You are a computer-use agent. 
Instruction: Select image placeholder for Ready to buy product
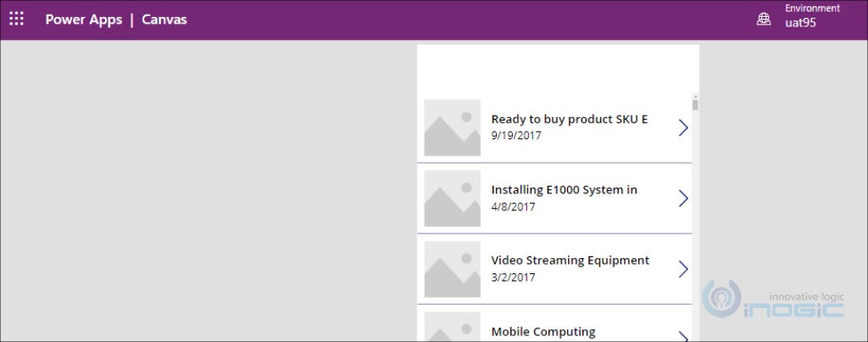tap(453, 127)
